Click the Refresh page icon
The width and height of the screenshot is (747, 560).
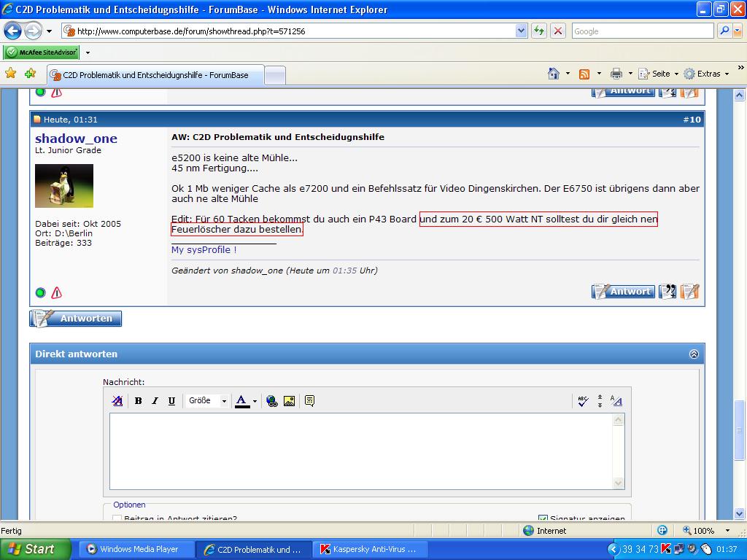(x=539, y=31)
